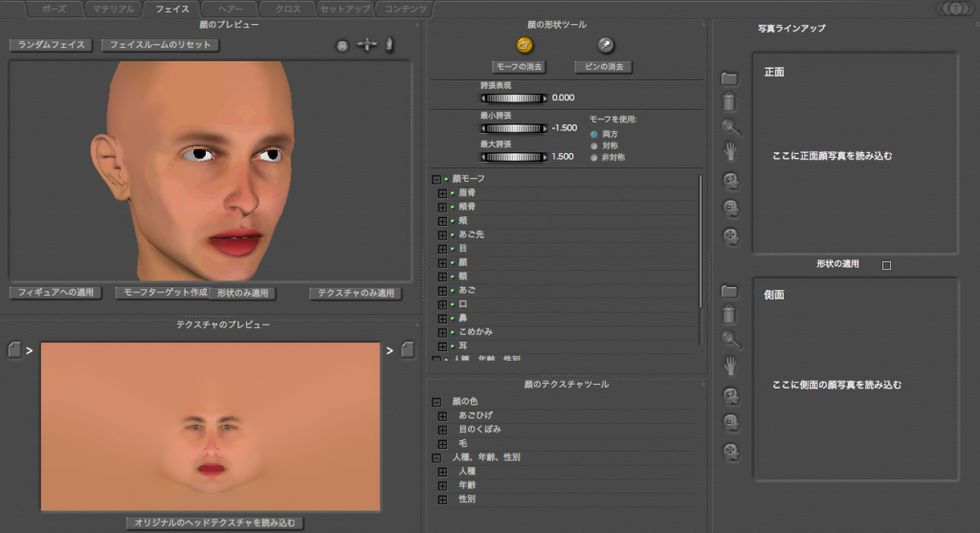The width and height of the screenshot is (980, 533).
Task: Click head scale icon for 側面 photo
Action: [x=730, y=422]
